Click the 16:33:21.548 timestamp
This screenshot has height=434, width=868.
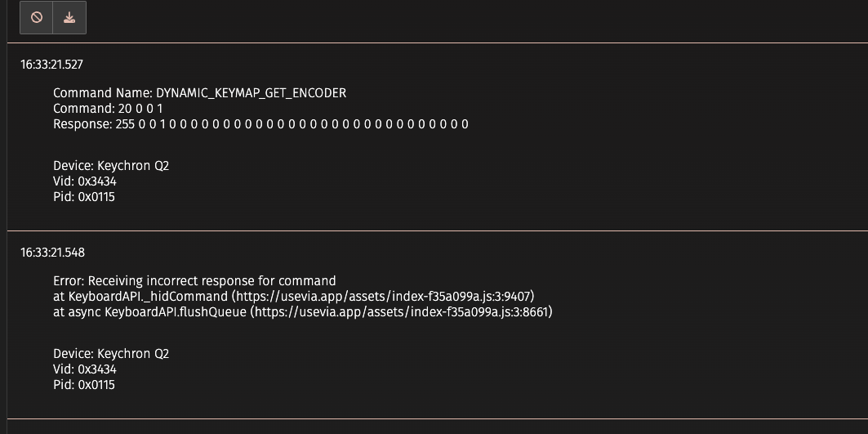(x=52, y=253)
